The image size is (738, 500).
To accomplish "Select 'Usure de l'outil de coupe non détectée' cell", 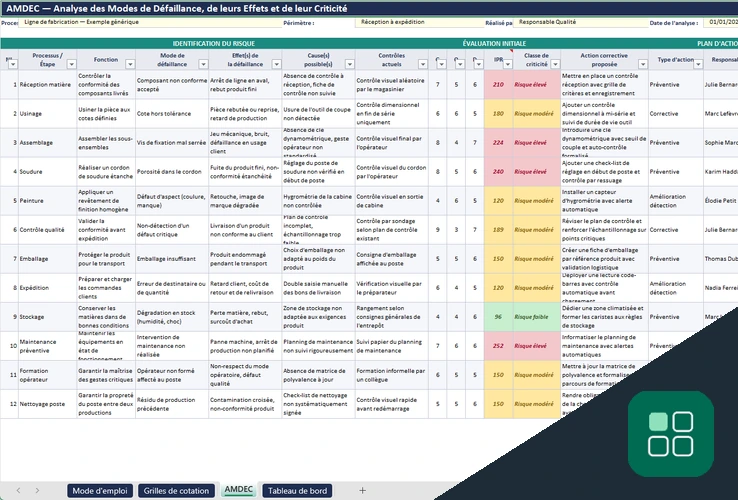I will (x=318, y=113).
